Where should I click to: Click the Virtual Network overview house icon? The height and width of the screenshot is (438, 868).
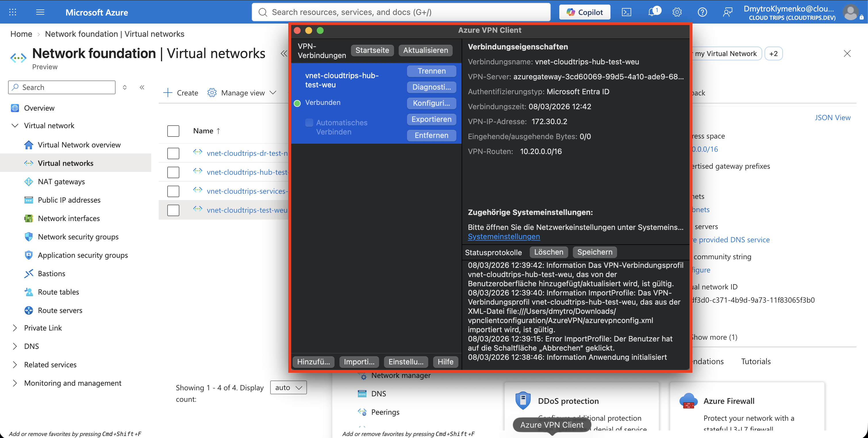(29, 145)
